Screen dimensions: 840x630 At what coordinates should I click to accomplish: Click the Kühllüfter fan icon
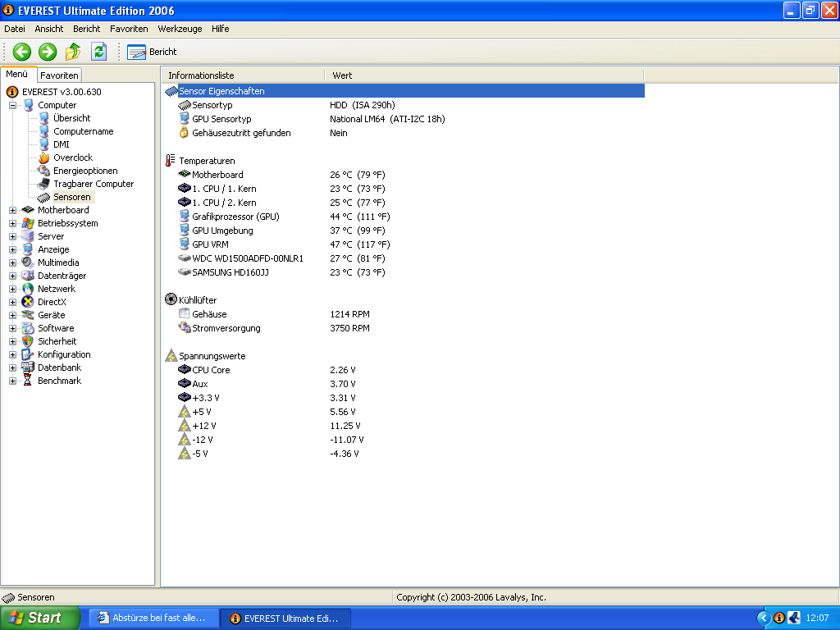tap(171, 299)
